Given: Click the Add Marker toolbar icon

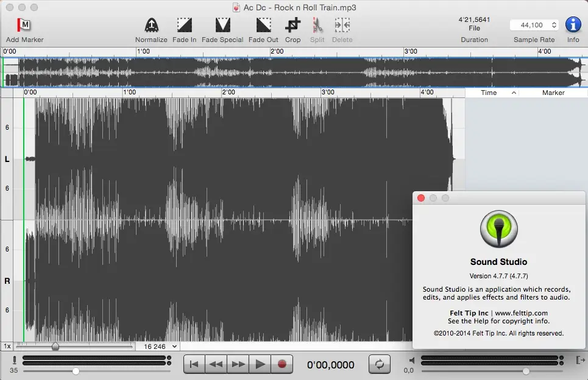Looking at the screenshot, I should (24, 25).
